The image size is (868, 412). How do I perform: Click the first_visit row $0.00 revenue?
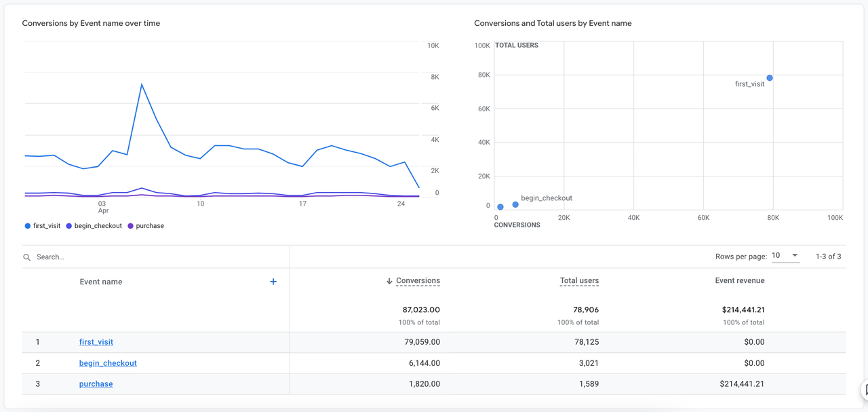coord(754,342)
